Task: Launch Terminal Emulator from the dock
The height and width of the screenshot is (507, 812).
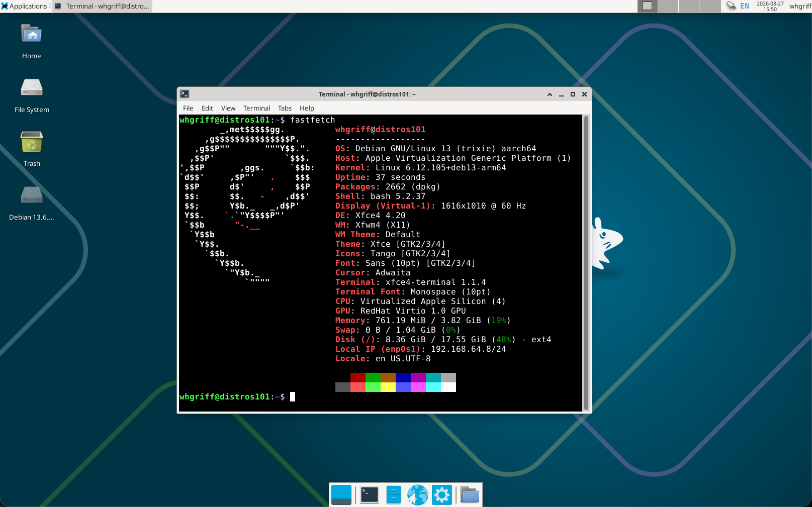Action: tap(370, 495)
